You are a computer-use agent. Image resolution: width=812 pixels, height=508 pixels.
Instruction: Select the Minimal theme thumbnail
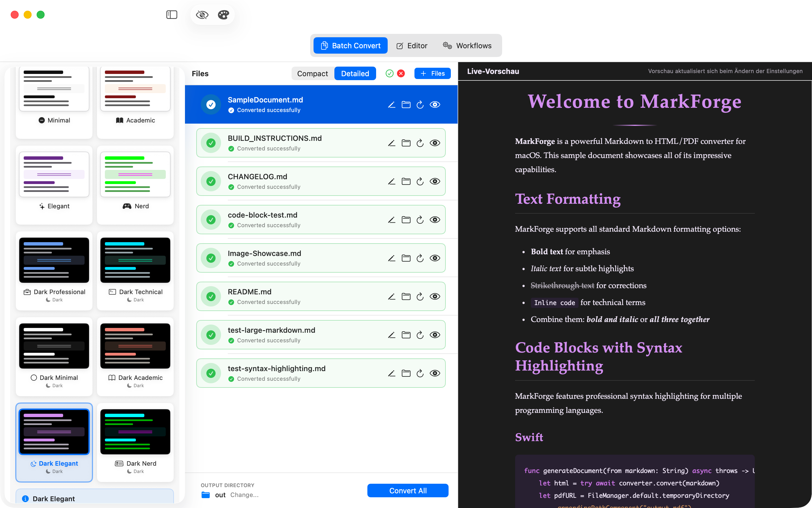tap(54, 88)
